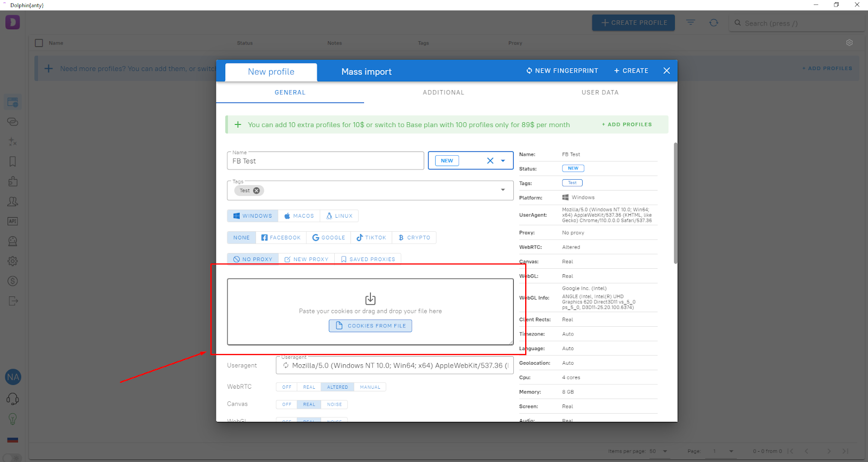Click the plus icon in the green extra profiles banner
868x462 pixels.
point(238,124)
